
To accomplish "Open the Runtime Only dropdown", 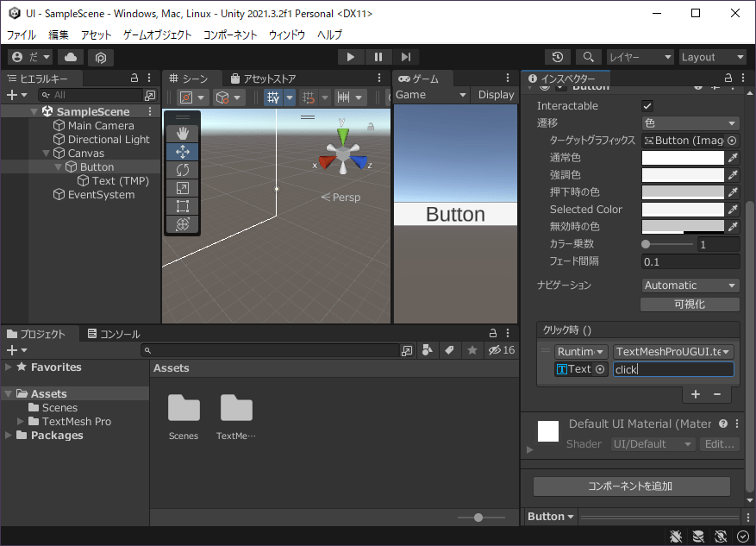I will pos(581,352).
